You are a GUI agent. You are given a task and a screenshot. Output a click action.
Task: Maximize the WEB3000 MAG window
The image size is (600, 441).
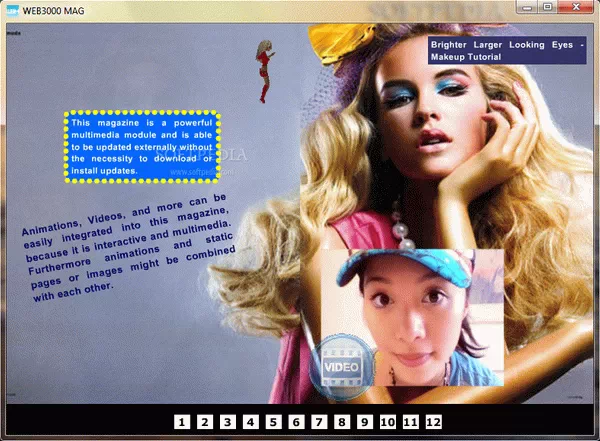(x=548, y=7)
